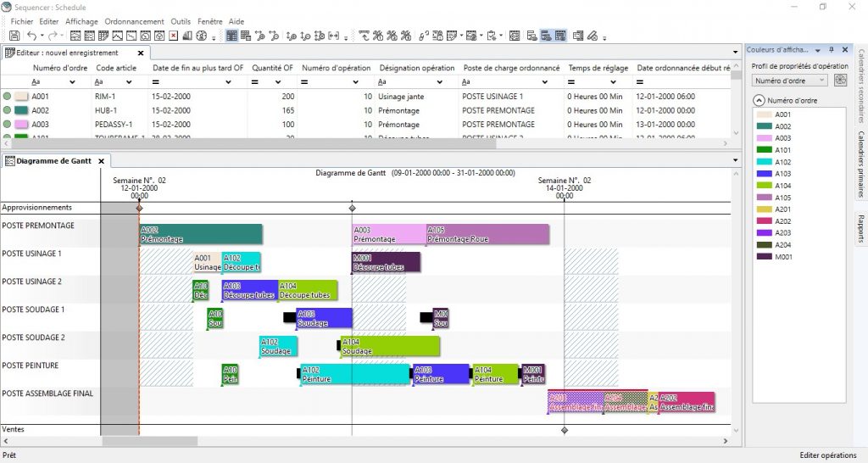Open the gauge dial view toolbar icon

[x=146, y=36]
